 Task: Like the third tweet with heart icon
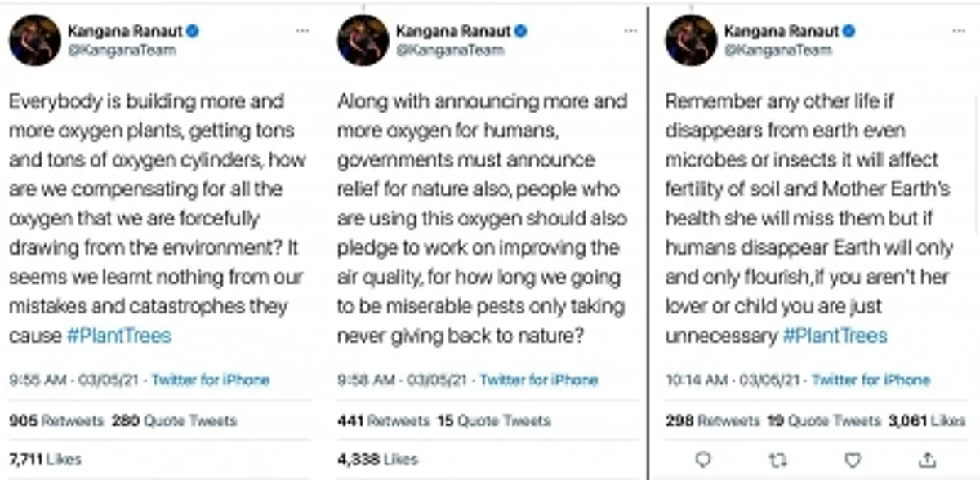[853, 460]
